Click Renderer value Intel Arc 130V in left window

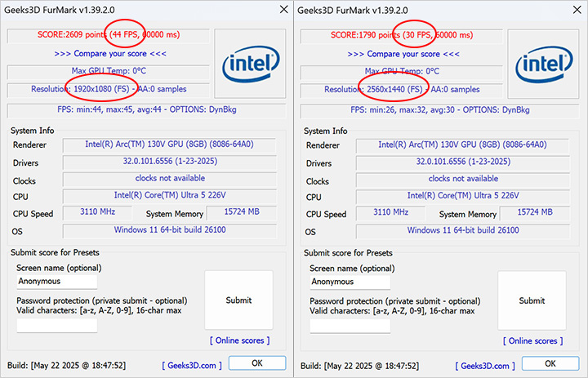(170, 145)
